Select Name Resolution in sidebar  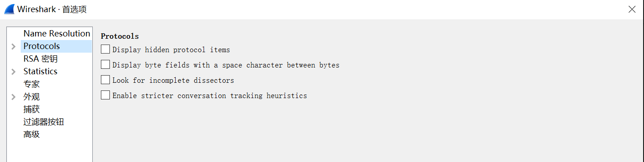pos(57,33)
